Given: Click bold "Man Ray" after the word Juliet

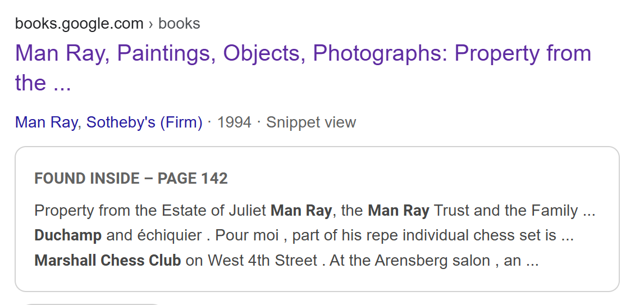Looking at the screenshot, I should (302, 211).
